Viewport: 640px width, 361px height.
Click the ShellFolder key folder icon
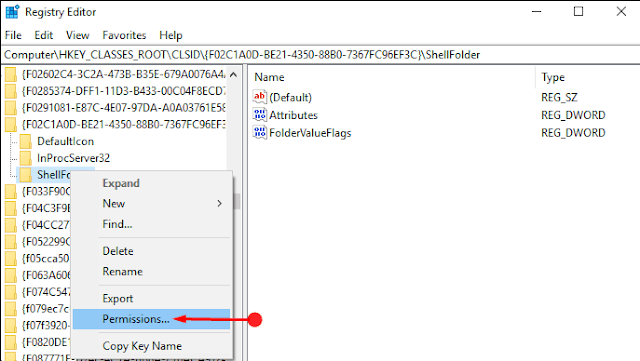click(26, 175)
